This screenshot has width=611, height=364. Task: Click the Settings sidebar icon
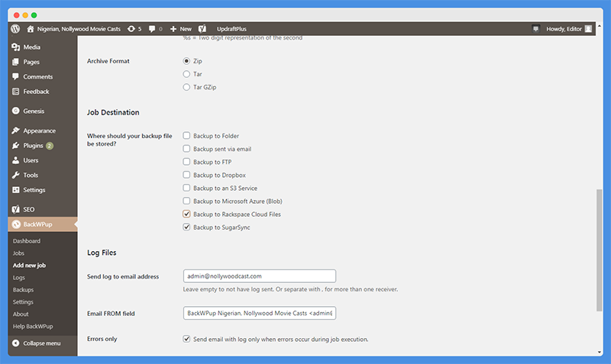tap(15, 190)
